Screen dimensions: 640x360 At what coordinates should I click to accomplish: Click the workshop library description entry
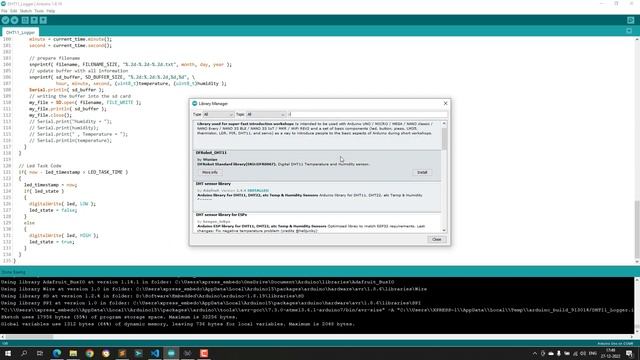[317, 135]
